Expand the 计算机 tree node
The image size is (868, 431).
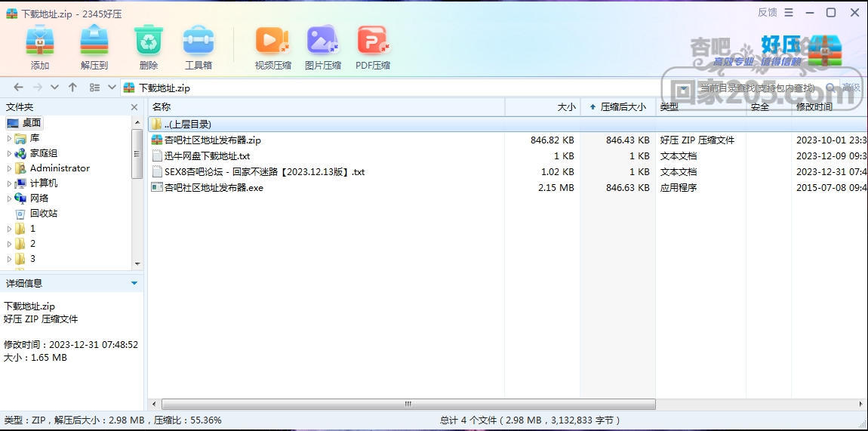pyautogui.click(x=9, y=183)
